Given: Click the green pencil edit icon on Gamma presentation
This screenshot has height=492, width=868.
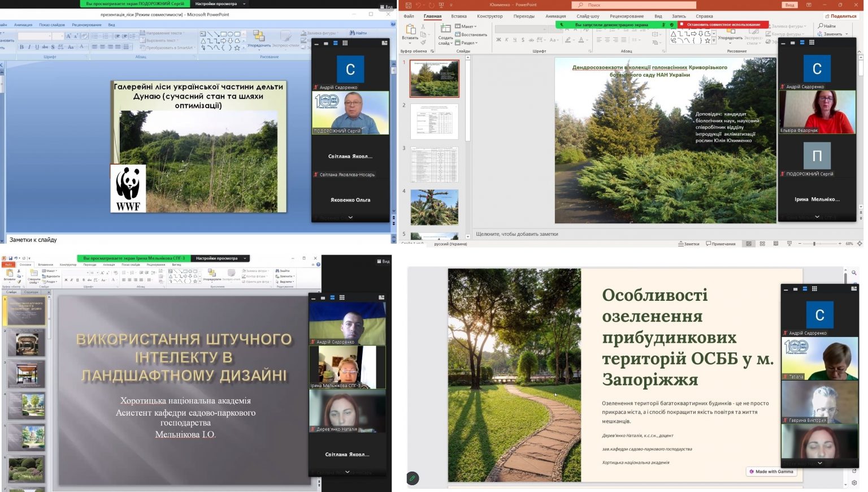Looking at the screenshot, I should pyautogui.click(x=413, y=478).
